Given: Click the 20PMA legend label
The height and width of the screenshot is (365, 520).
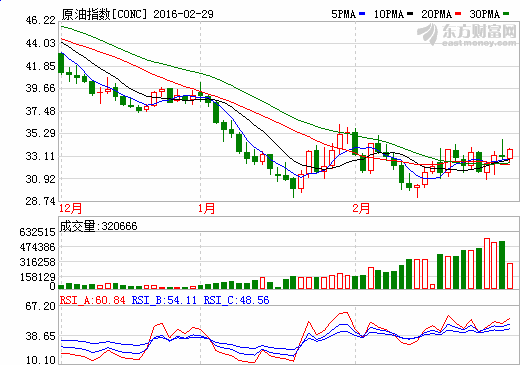Looking at the screenshot, I should pyautogui.click(x=437, y=14).
